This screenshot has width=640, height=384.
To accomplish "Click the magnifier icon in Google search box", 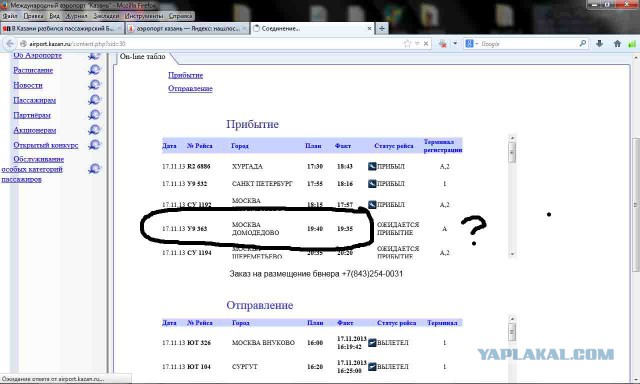I will [x=582, y=43].
